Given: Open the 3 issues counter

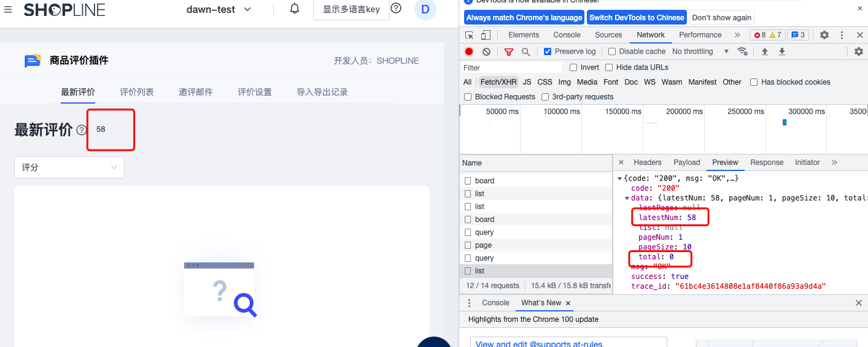Looking at the screenshot, I should click(797, 35).
